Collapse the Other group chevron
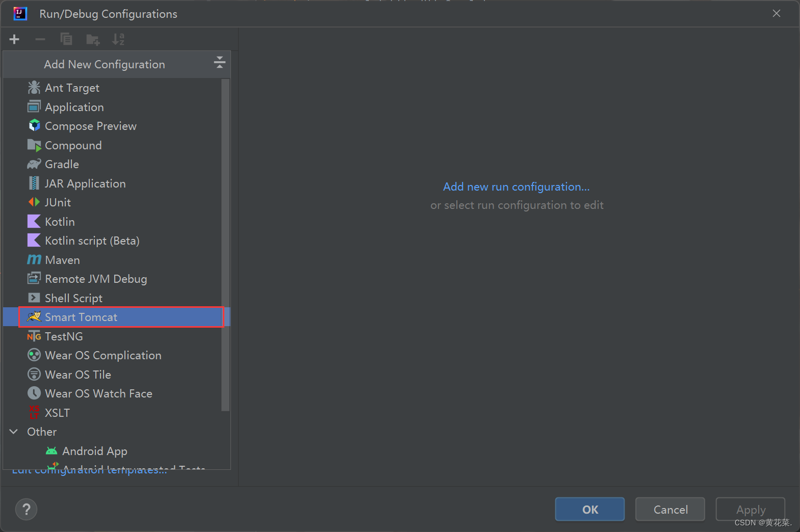This screenshot has height=532, width=800. pos(14,432)
